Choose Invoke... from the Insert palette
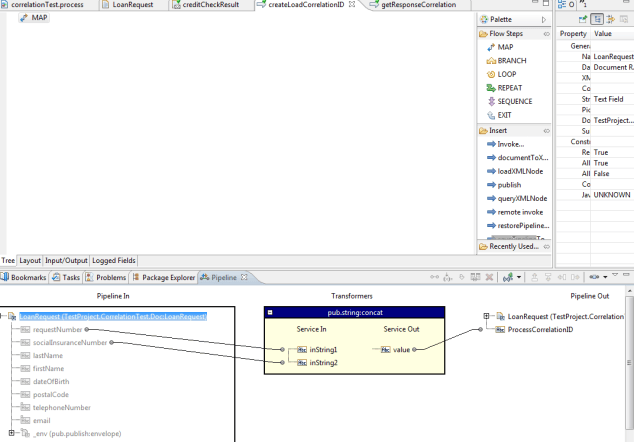 tap(506, 144)
